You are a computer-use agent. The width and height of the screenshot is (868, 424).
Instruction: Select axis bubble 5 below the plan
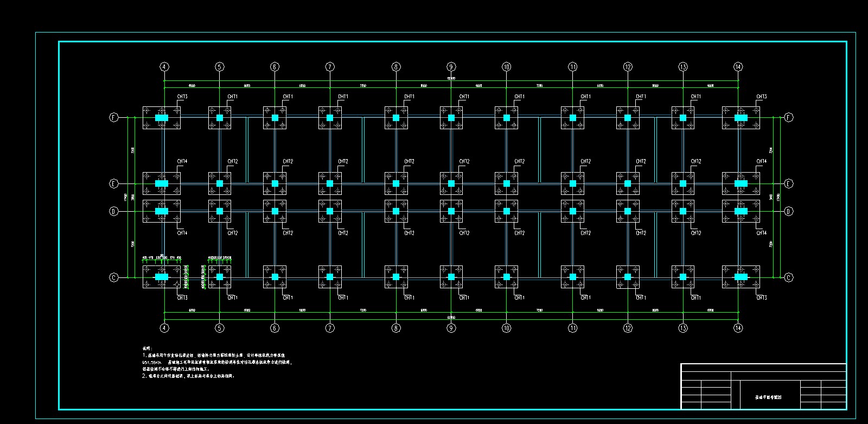coord(219,328)
